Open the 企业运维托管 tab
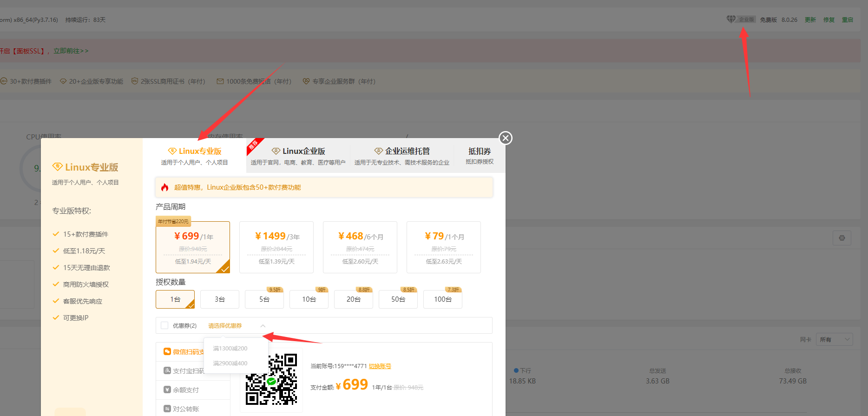868x416 pixels. pyautogui.click(x=402, y=156)
